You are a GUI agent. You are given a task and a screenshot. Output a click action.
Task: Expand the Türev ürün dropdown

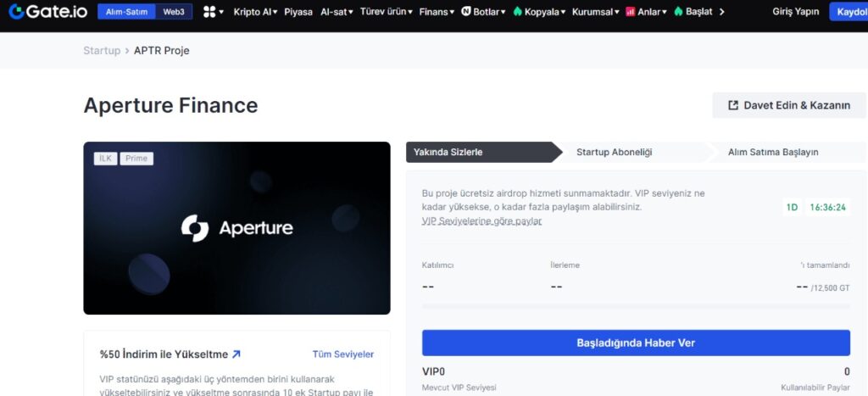tap(386, 12)
